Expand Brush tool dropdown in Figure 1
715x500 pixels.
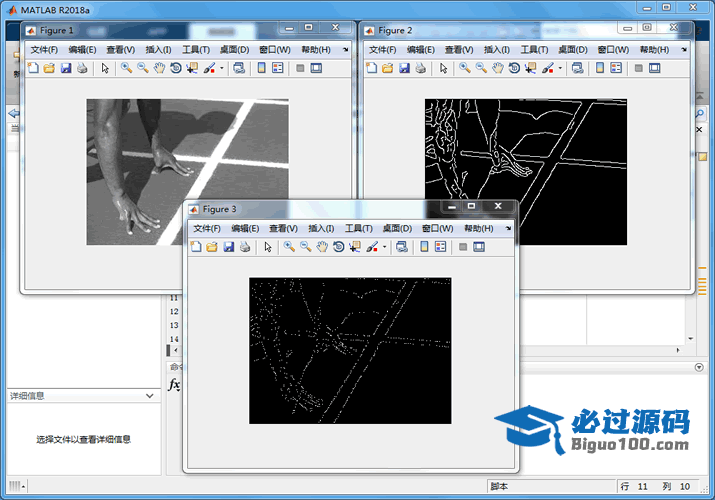(222, 68)
